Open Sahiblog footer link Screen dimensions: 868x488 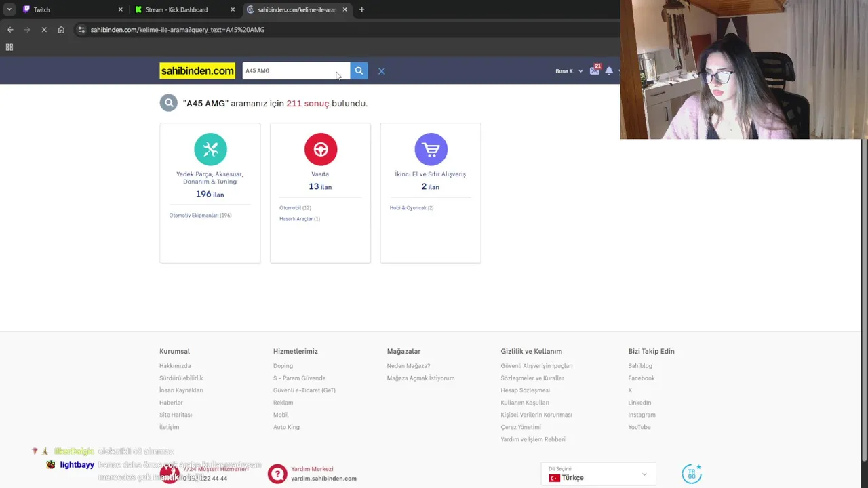coord(640,366)
